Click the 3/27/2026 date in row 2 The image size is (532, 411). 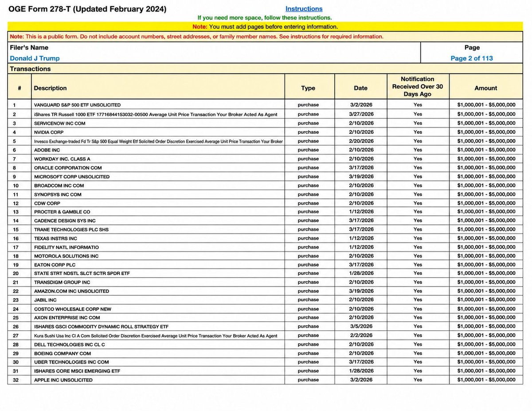point(361,114)
